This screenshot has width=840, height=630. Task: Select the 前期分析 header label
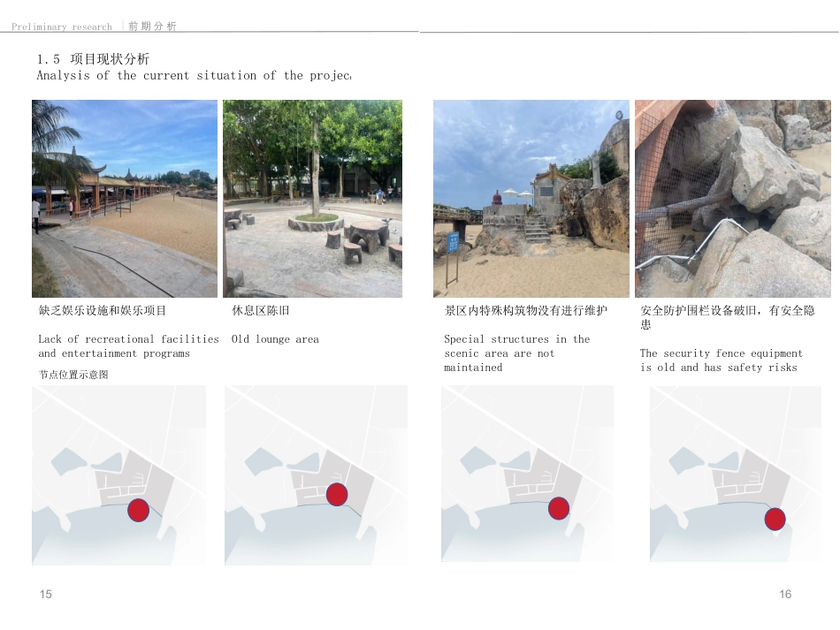(x=153, y=27)
